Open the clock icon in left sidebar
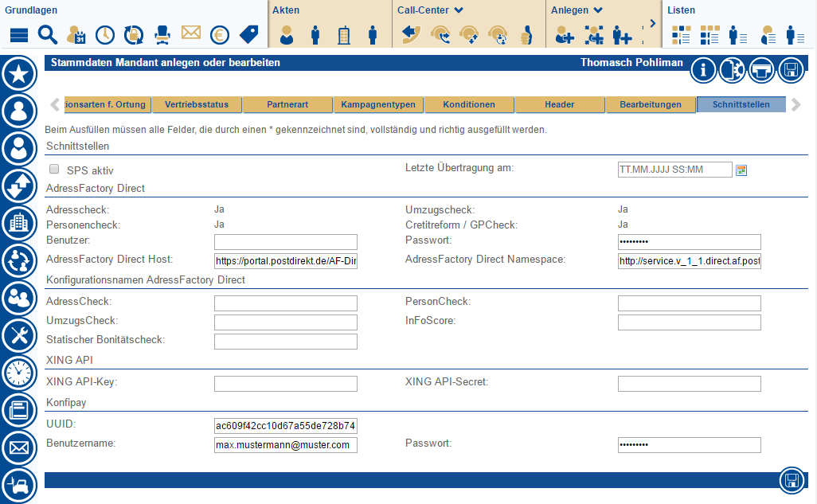This screenshot has width=817, height=504. (x=19, y=373)
